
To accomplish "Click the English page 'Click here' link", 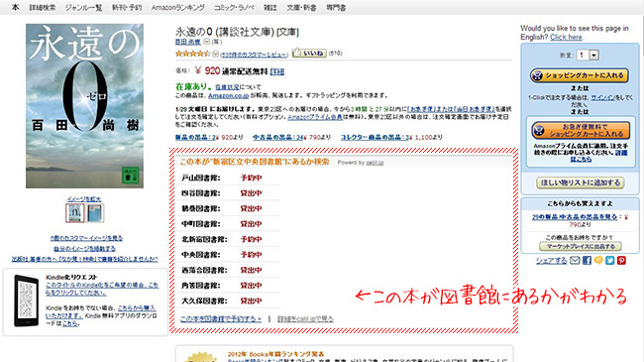I will (x=566, y=37).
